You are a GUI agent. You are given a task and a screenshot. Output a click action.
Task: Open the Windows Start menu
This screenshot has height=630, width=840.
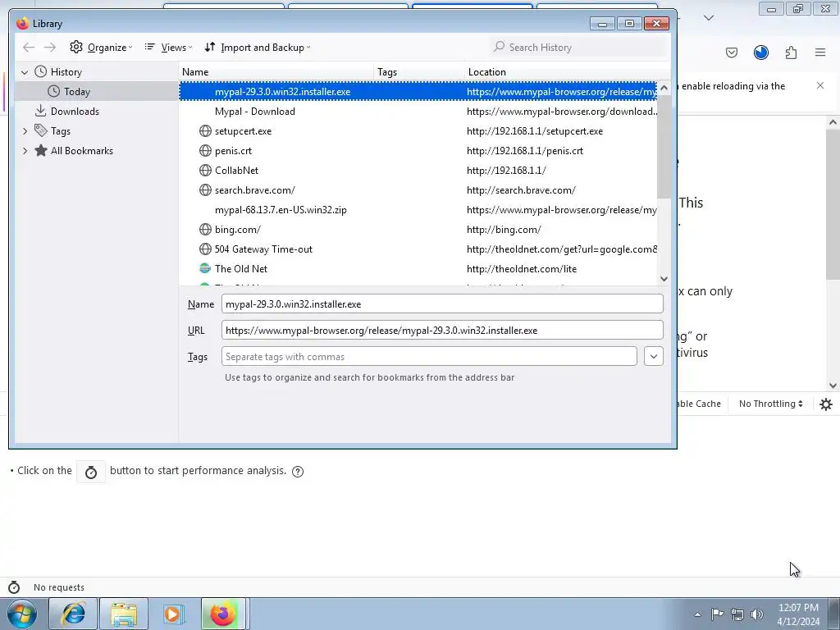[x=21, y=614]
